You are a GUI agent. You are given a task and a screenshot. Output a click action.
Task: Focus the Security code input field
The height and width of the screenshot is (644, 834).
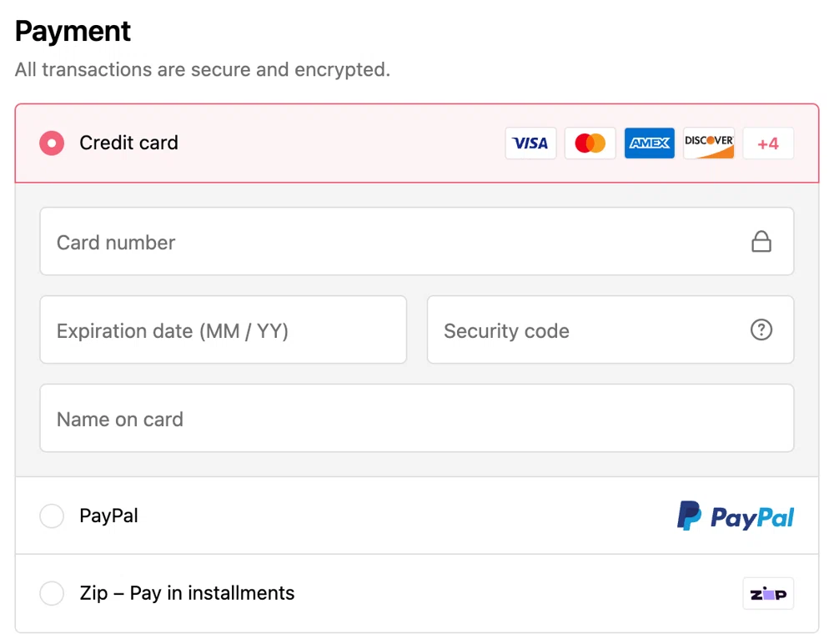pyautogui.click(x=584, y=330)
